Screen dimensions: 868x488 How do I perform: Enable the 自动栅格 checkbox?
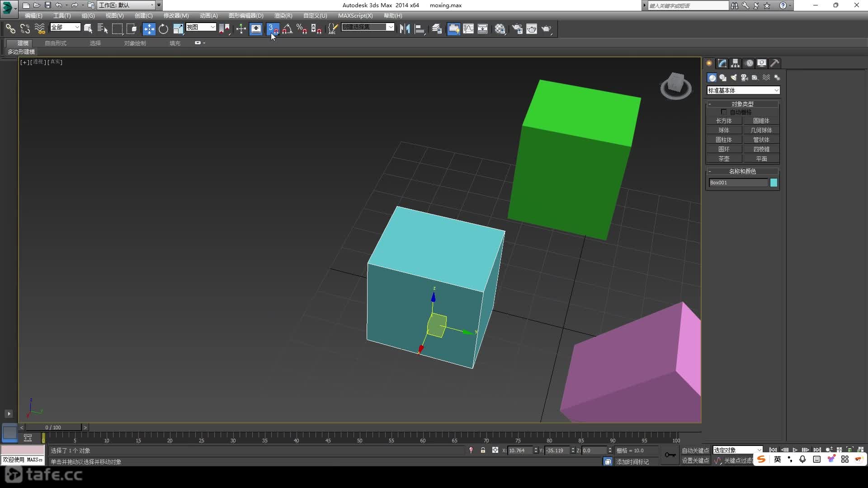click(x=724, y=112)
